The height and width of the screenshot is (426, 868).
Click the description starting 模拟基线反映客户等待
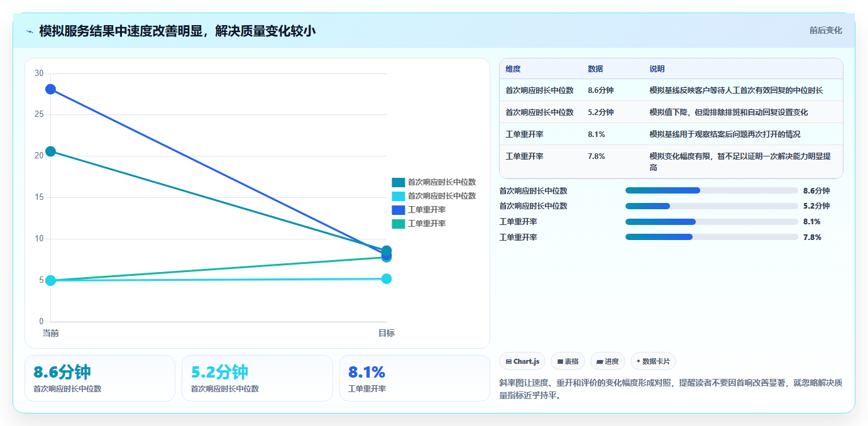(x=736, y=90)
